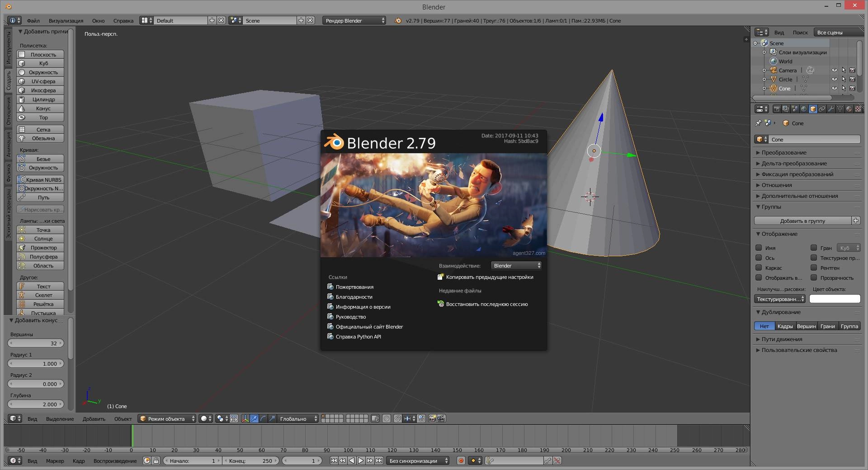
Task: Toggle visibility eye for Camera in outliner
Action: point(835,70)
